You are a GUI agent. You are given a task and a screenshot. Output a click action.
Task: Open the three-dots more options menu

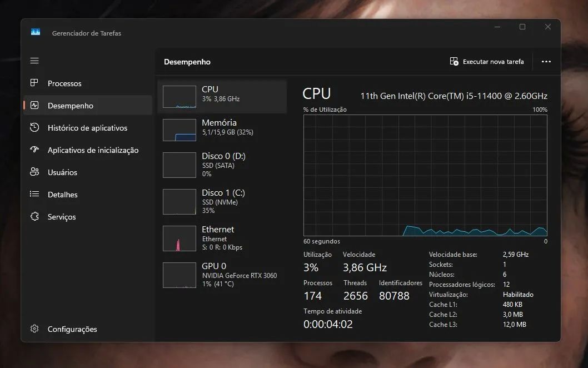(546, 62)
